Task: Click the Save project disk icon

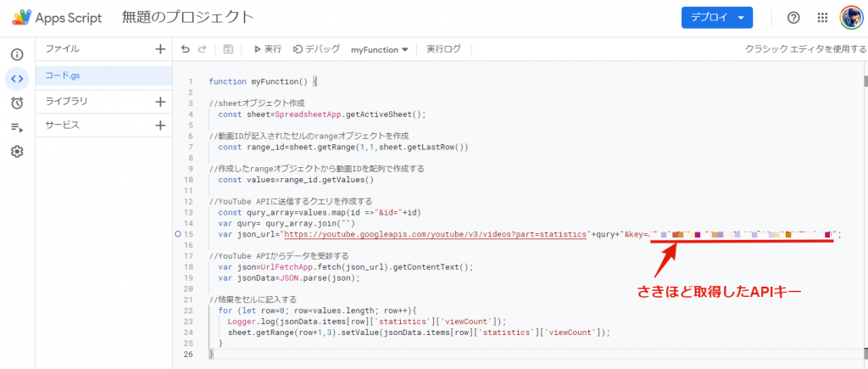Action: coord(228,50)
